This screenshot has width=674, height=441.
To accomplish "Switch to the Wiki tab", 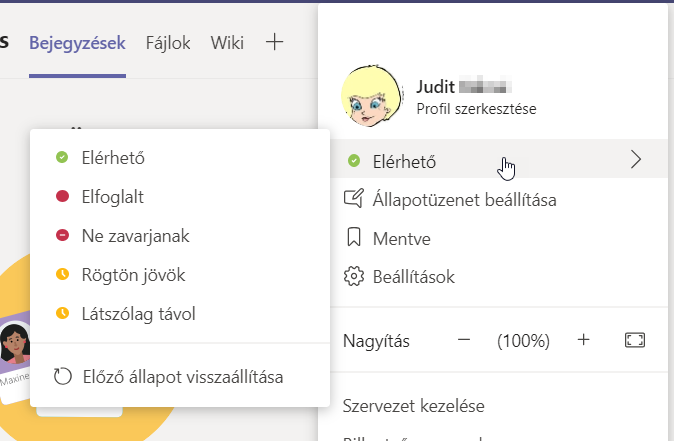I will 227,43.
